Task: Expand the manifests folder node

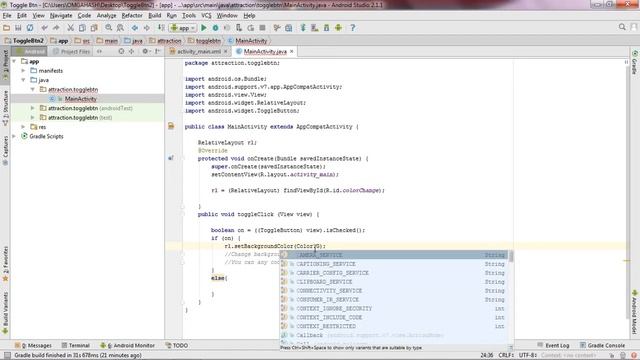Action: point(24,71)
